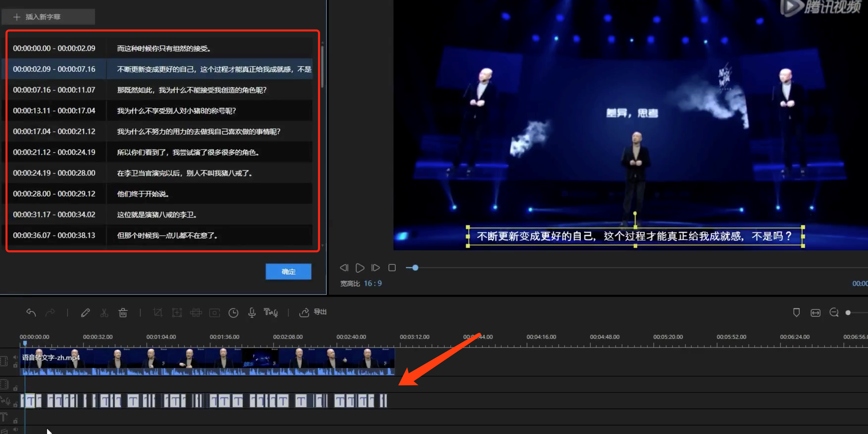Click the add marker icon
Viewport: 868px width, 434px height.
point(796,312)
